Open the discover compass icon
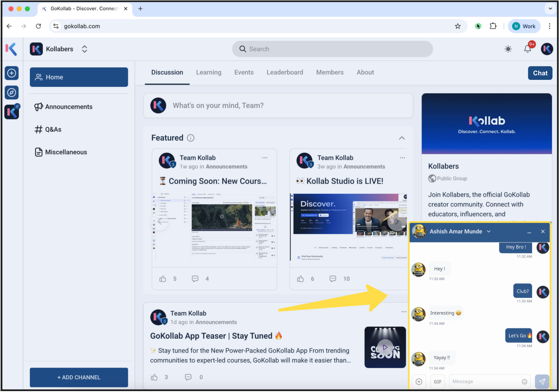This screenshot has width=559, height=392. (12, 92)
